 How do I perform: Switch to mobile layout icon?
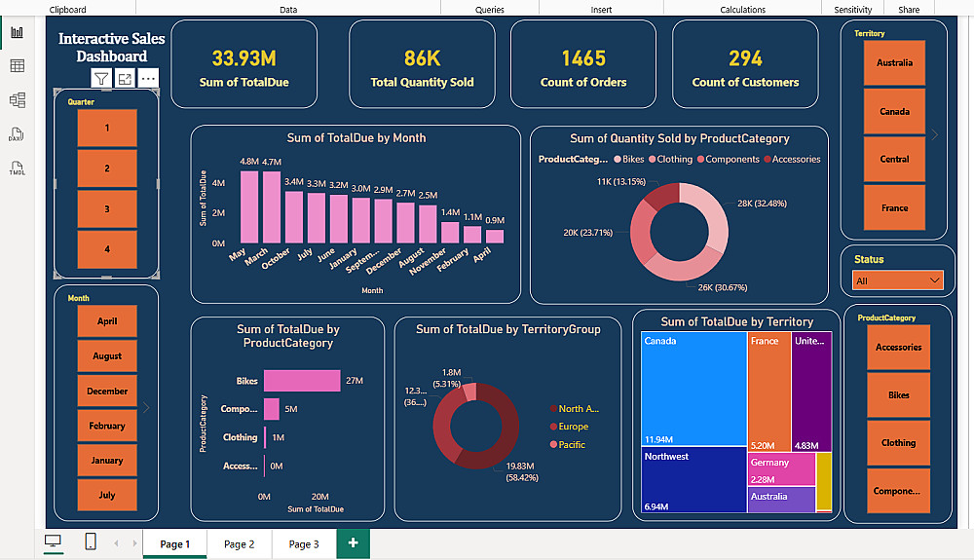(x=90, y=541)
